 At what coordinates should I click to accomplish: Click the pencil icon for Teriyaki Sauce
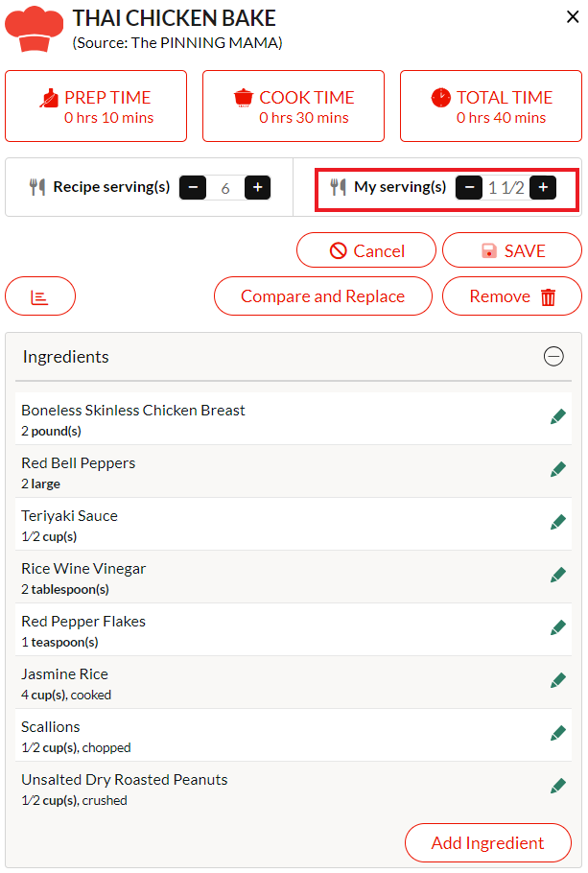[558, 522]
